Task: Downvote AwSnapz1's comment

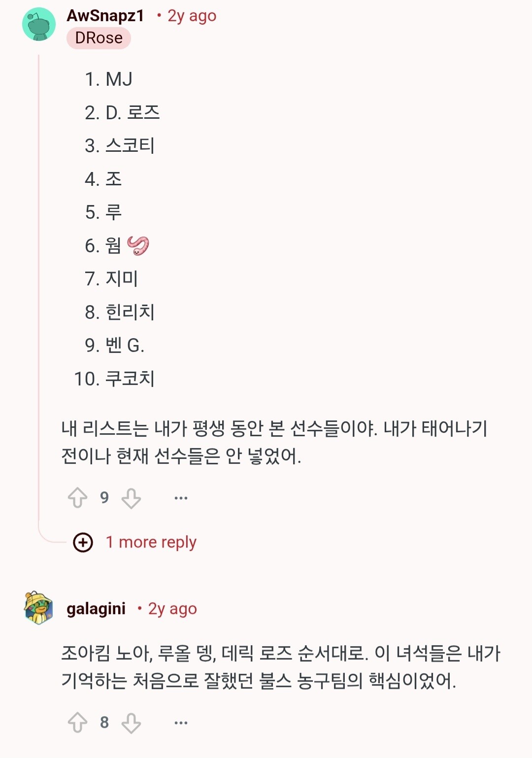Action: pos(131,498)
